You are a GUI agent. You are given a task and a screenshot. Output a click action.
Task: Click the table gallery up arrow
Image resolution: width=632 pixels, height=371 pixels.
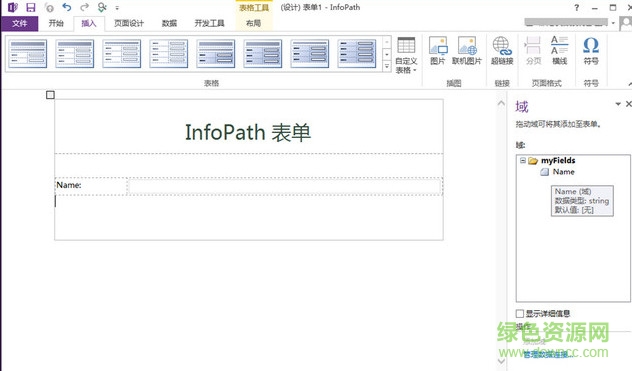pos(387,42)
